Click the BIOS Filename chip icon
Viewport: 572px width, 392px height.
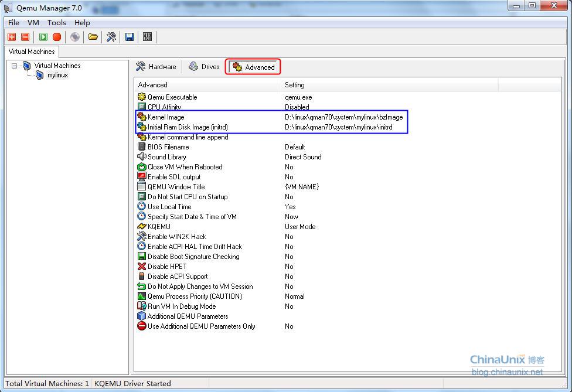tap(142, 146)
